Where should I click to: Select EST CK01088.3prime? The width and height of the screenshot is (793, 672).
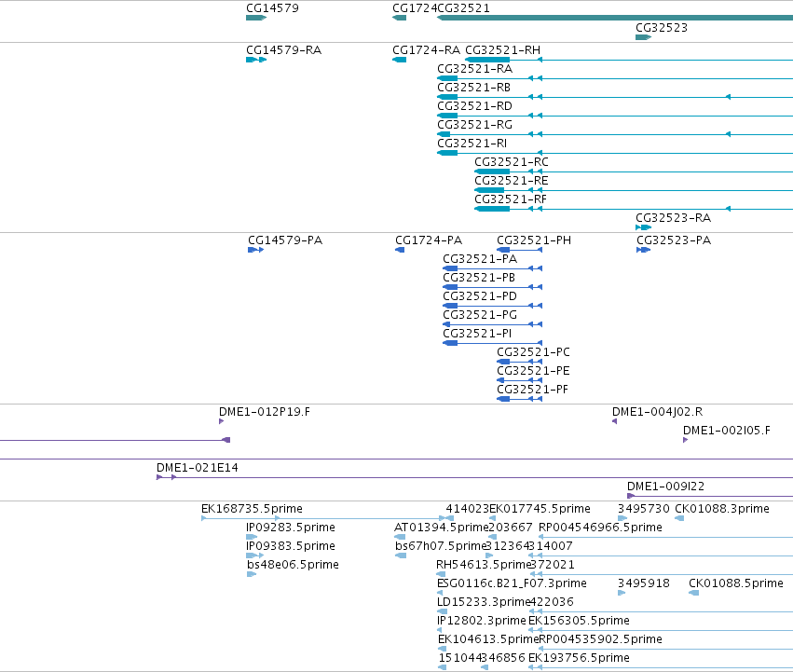pyautogui.click(x=722, y=509)
